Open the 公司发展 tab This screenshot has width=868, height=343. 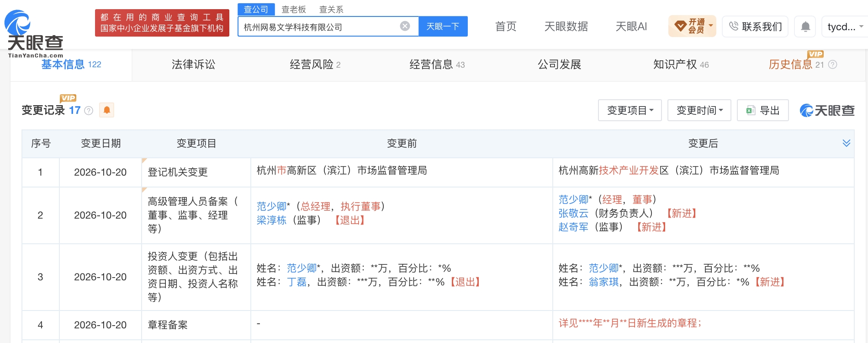click(559, 64)
